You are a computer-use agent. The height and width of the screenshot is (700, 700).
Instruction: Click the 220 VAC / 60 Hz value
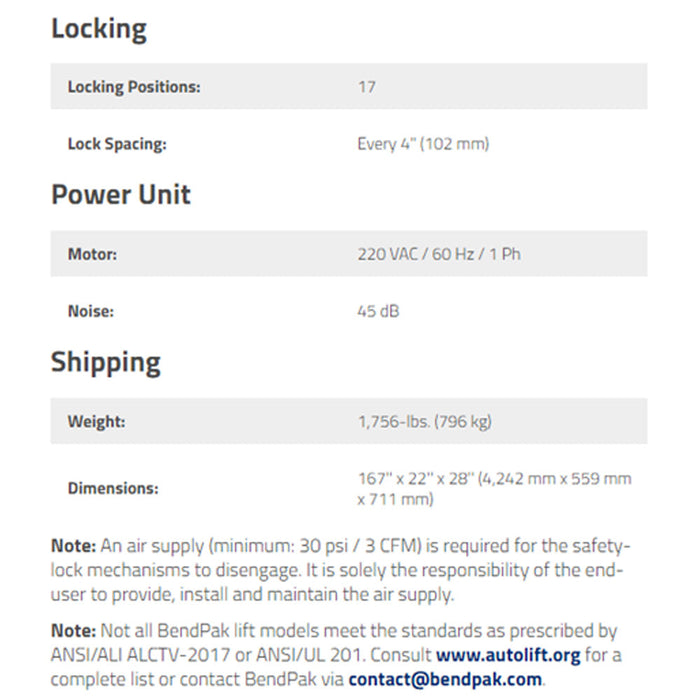click(439, 254)
